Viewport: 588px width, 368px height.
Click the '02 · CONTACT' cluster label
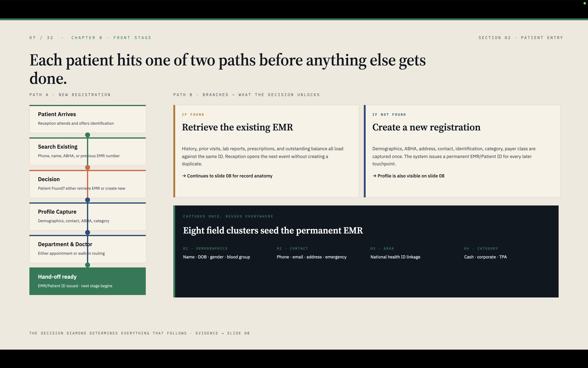click(292, 248)
